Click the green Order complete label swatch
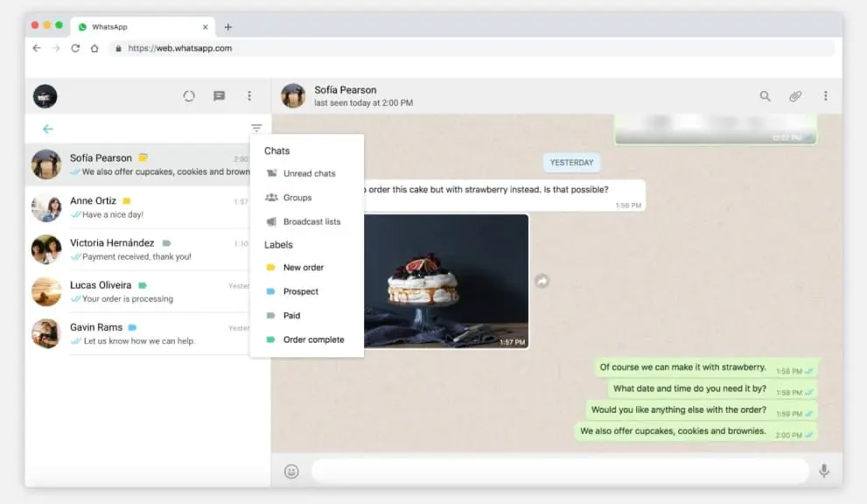This screenshot has width=867, height=504. tap(270, 339)
